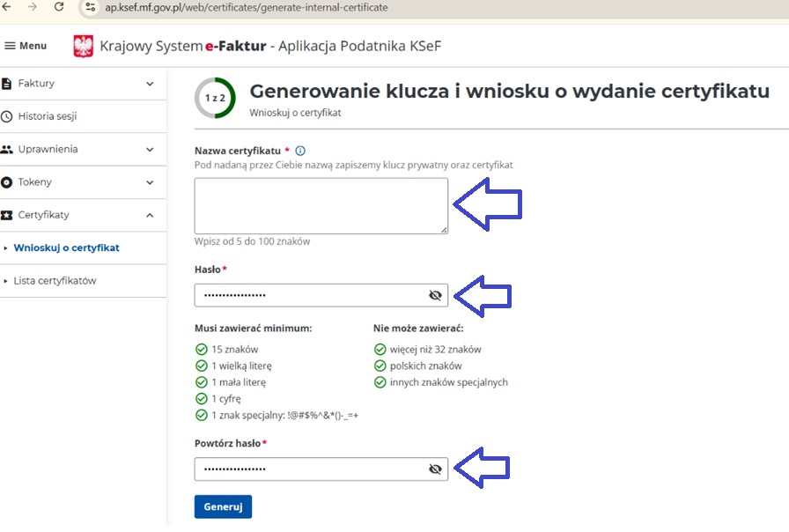Select Wnioskuj o certyfikat menu item

[66, 248]
